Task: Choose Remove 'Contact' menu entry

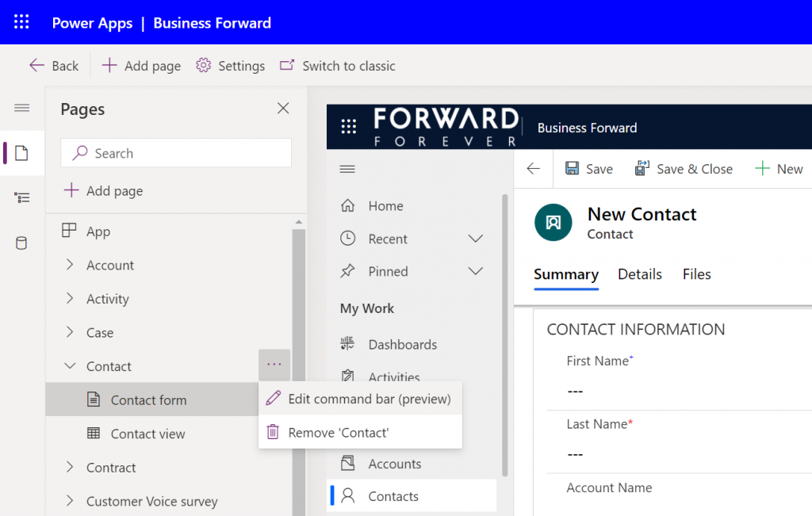Action: click(x=361, y=432)
